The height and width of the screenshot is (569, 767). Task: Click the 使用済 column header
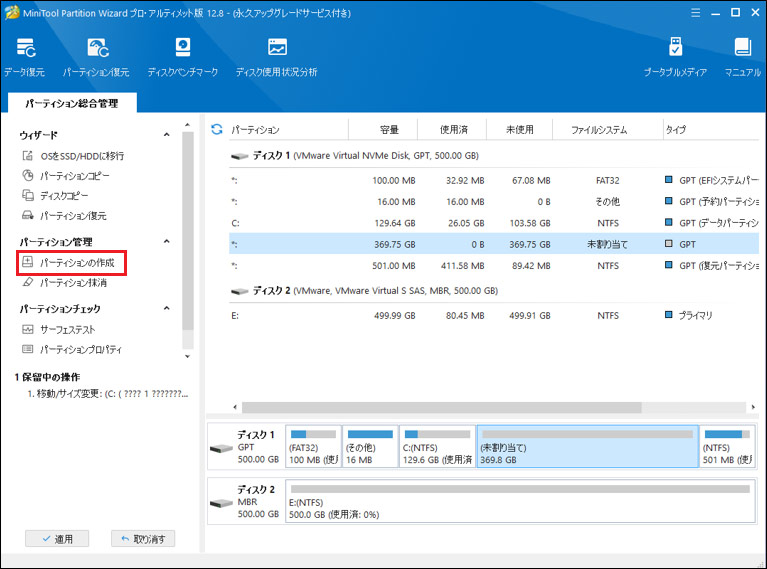[452, 130]
